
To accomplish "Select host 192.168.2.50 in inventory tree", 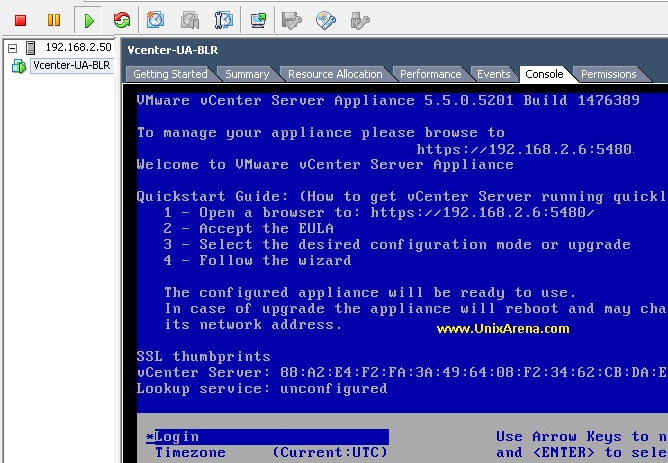I will click(x=78, y=47).
